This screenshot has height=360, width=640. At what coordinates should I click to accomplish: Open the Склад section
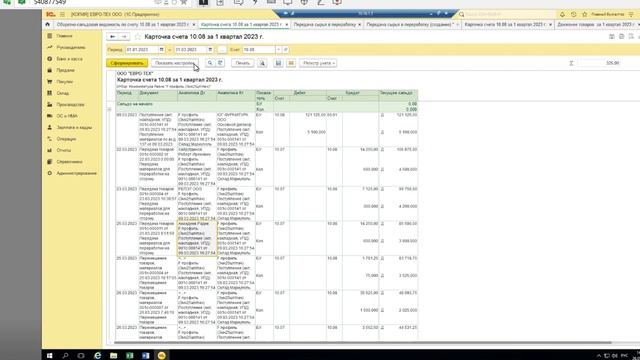click(x=62, y=93)
